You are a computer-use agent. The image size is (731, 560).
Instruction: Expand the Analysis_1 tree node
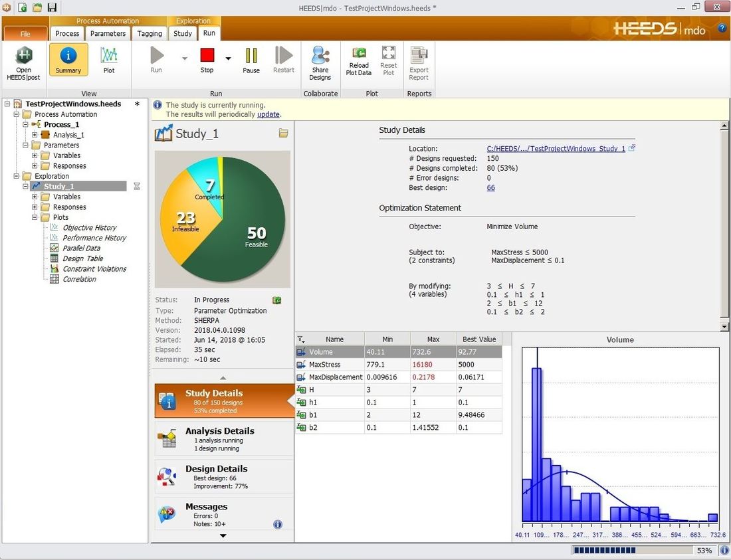(x=35, y=135)
